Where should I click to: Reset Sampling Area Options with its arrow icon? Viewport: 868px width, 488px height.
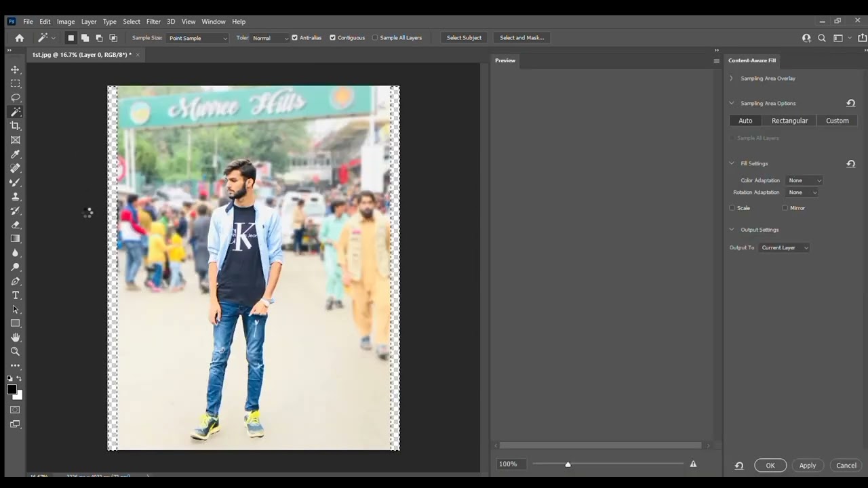[850, 103]
